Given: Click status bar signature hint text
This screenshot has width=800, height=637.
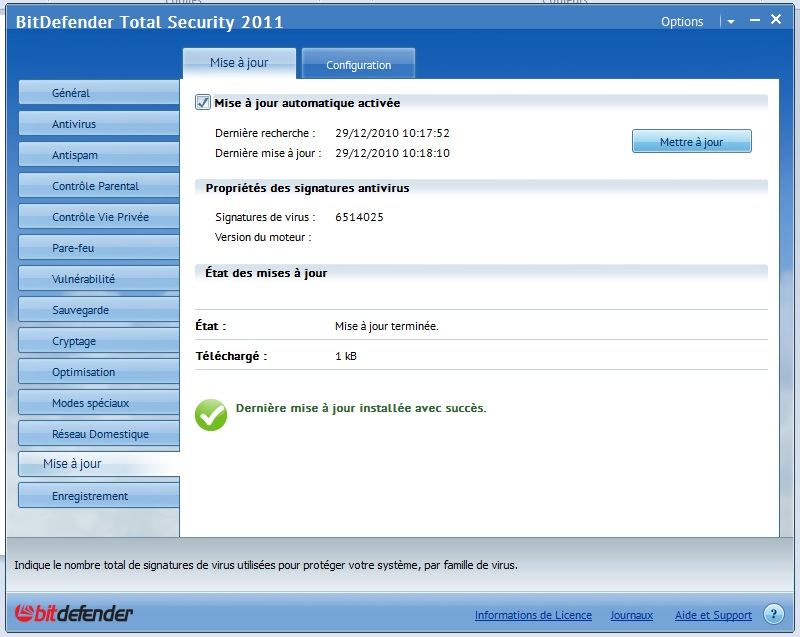Looking at the screenshot, I should [266, 565].
